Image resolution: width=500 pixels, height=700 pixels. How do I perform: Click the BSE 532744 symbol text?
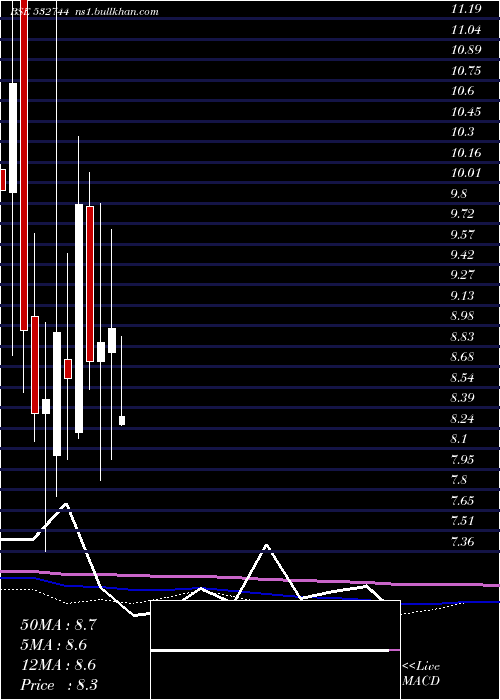40,12
